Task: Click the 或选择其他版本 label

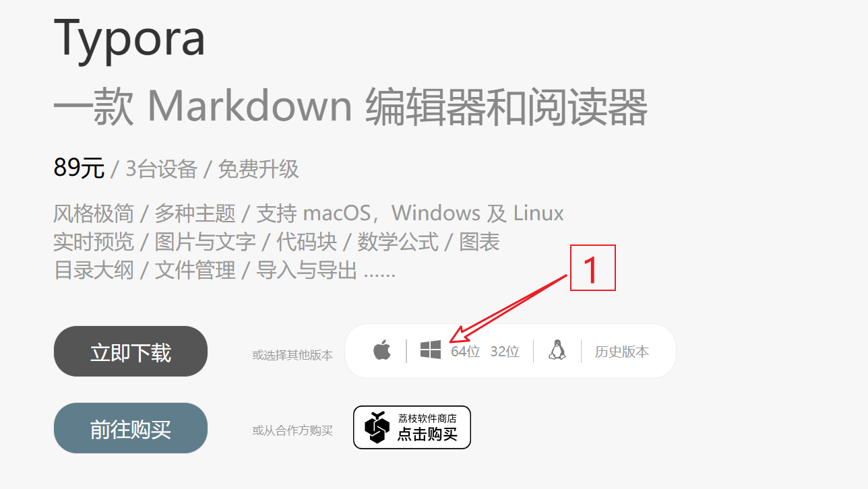Action: pos(292,355)
